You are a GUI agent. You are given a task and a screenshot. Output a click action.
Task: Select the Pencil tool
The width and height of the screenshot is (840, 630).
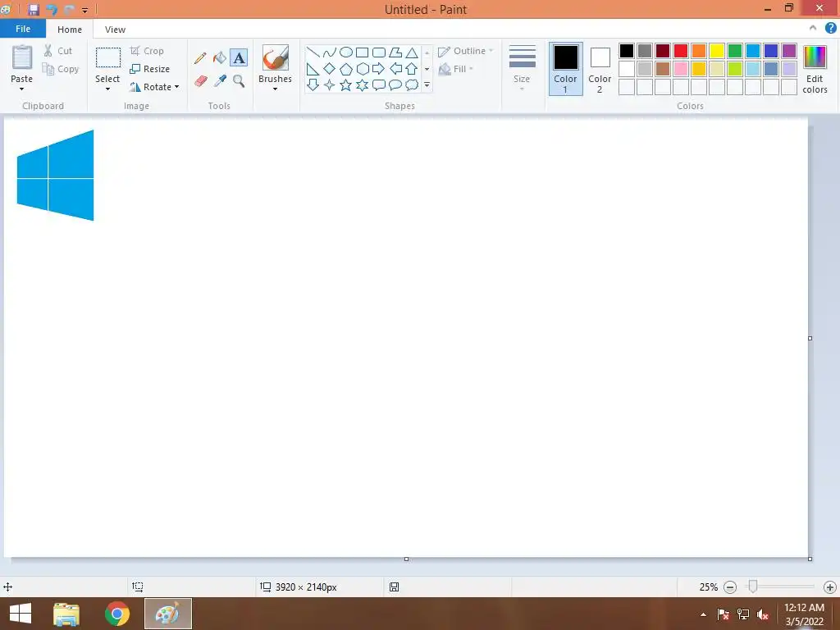pyautogui.click(x=200, y=58)
